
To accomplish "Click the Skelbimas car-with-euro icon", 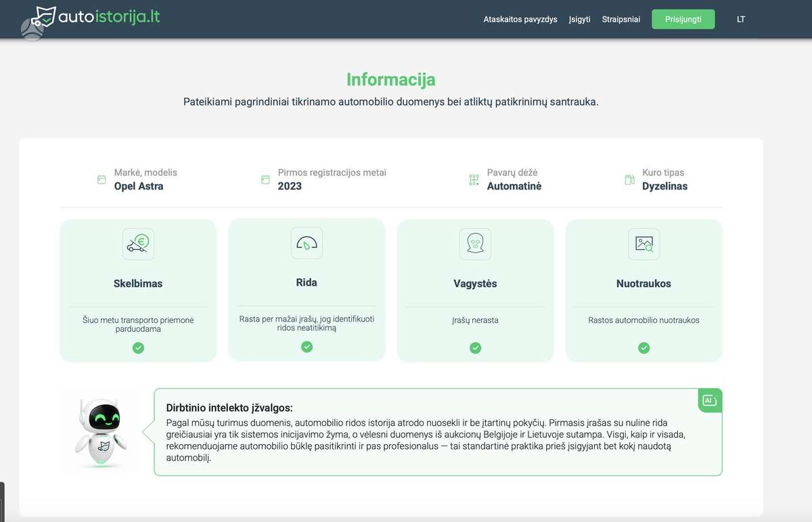I will [x=139, y=244].
